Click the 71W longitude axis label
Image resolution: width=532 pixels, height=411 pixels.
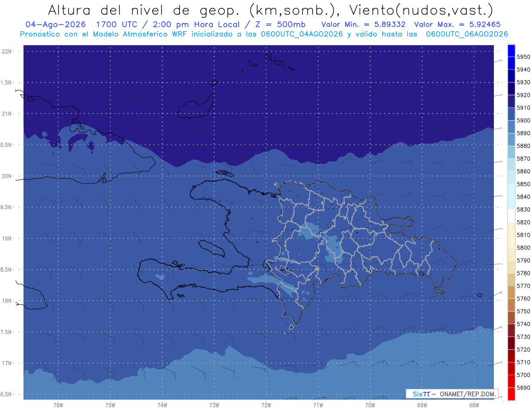318,405
